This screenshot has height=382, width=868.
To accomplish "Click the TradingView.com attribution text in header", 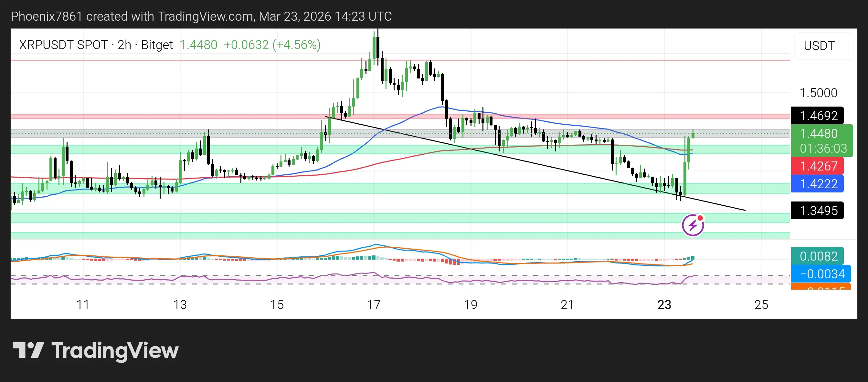I will 205,16.
